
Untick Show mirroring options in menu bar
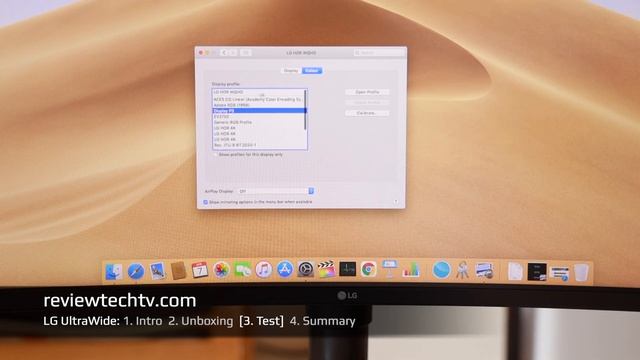click(x=206, y=202)
